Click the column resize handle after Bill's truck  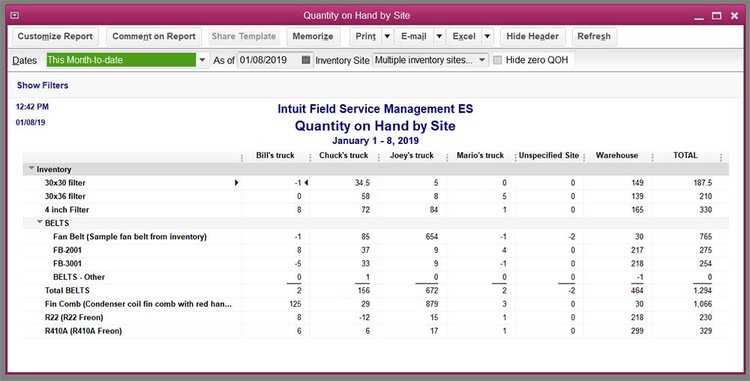(x=310, y=157)
